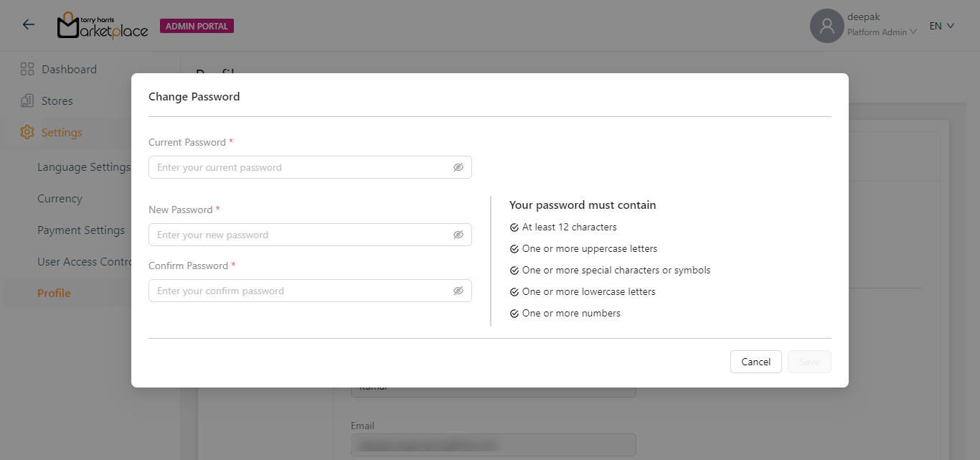Viewport: 980px width, 460px height.
Task: Click the Dashboard grid icon
Action: pyautogui.click(x=27, y=70)
